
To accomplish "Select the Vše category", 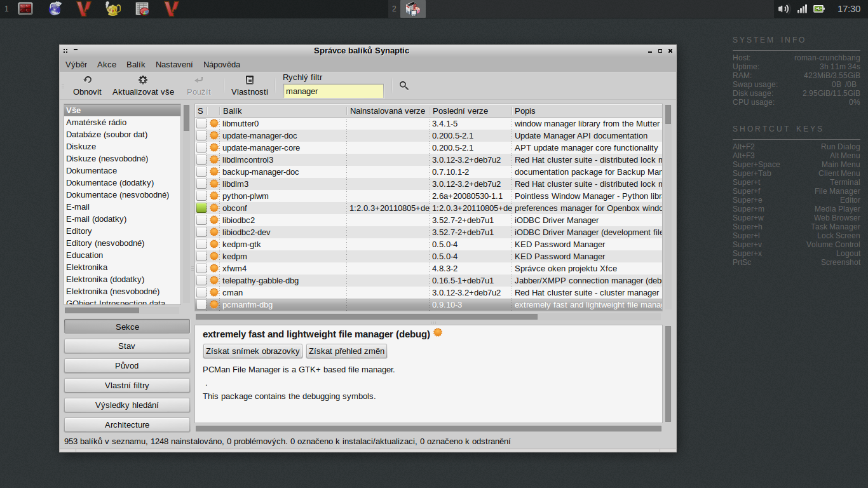I will click(x=123, y=111).
